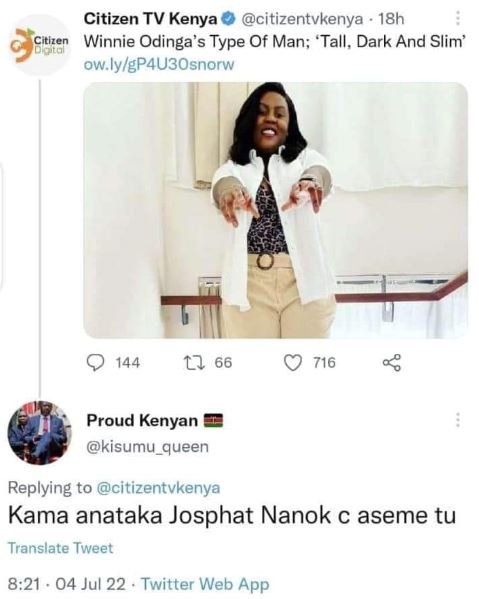This screenshot has width=479, height=599.
Task: Expand the Proud Kenyan tweet options menu
Action: [457, 420]
